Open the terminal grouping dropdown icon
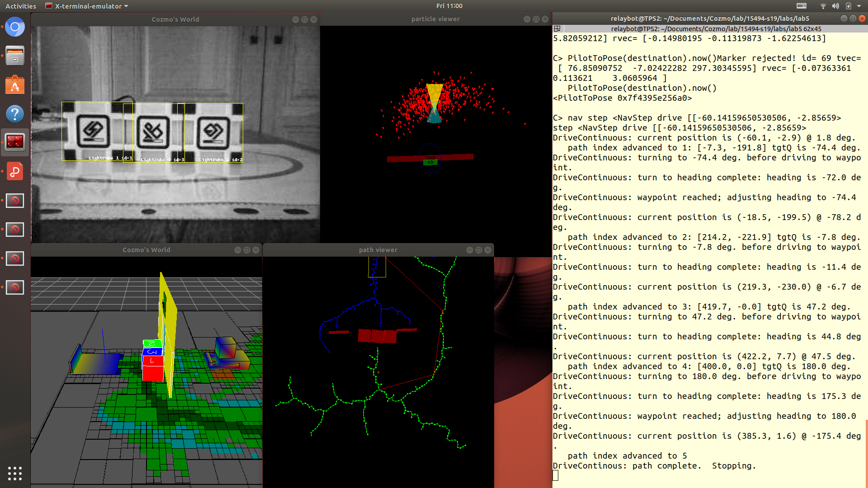 557,28
